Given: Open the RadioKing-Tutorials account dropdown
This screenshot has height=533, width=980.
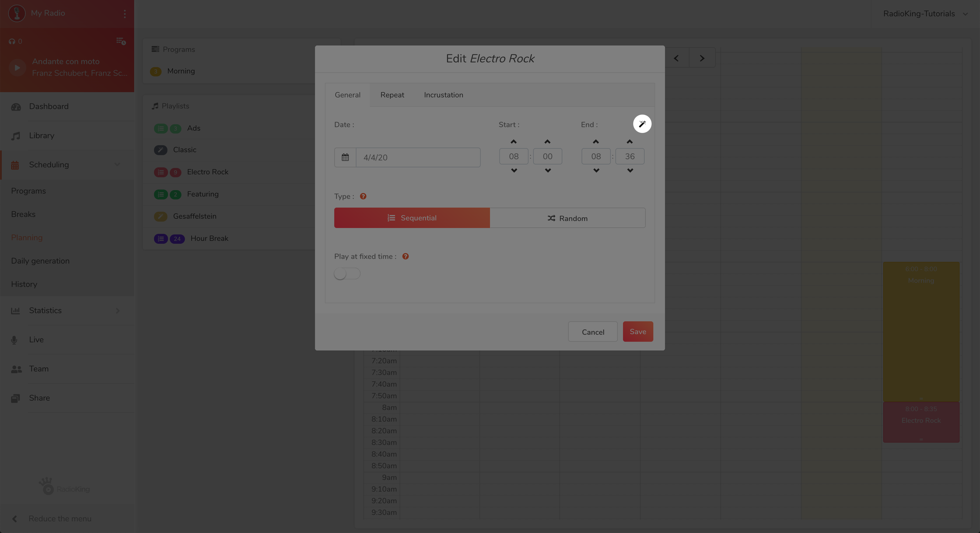Looking at the screenshot, I should coord(925,14).
